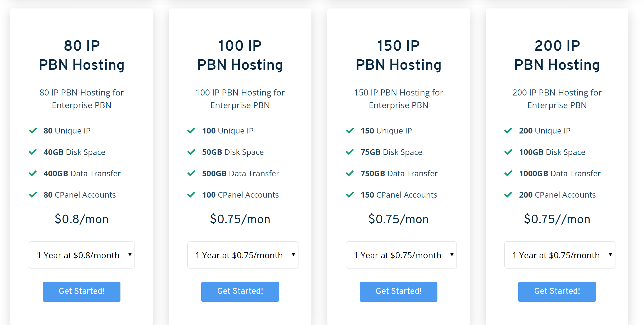The width and height of the screenshot is (644, 325).
Task: Click the checkmark beside 100 CPanel Accounts
Action: click(191, 195)
